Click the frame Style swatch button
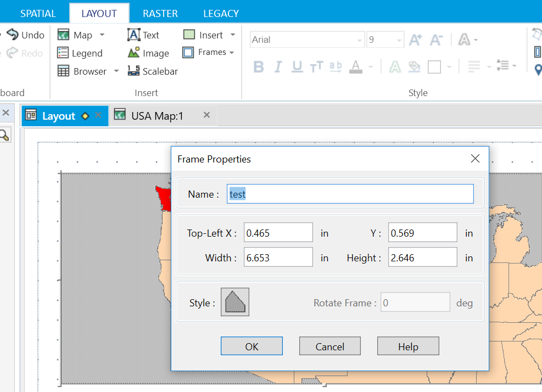Viewport: 542px width, 392px height. pos(235,302)
